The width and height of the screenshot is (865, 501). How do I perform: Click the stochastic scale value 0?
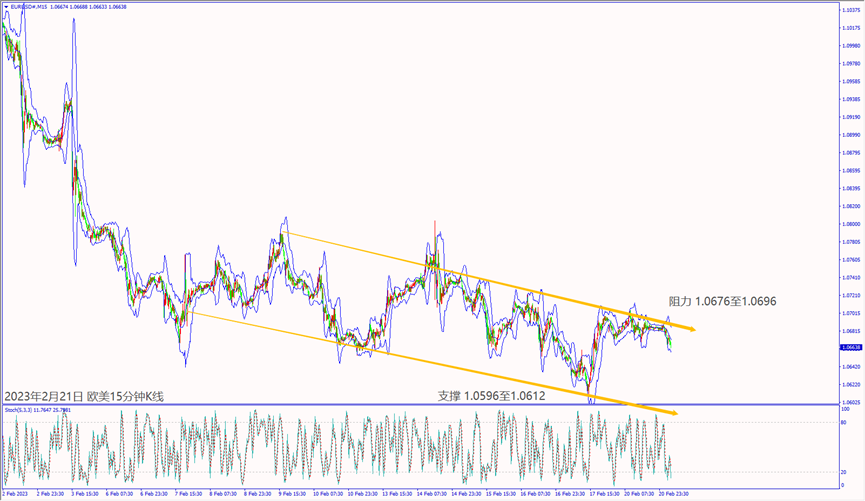[844, 486]
